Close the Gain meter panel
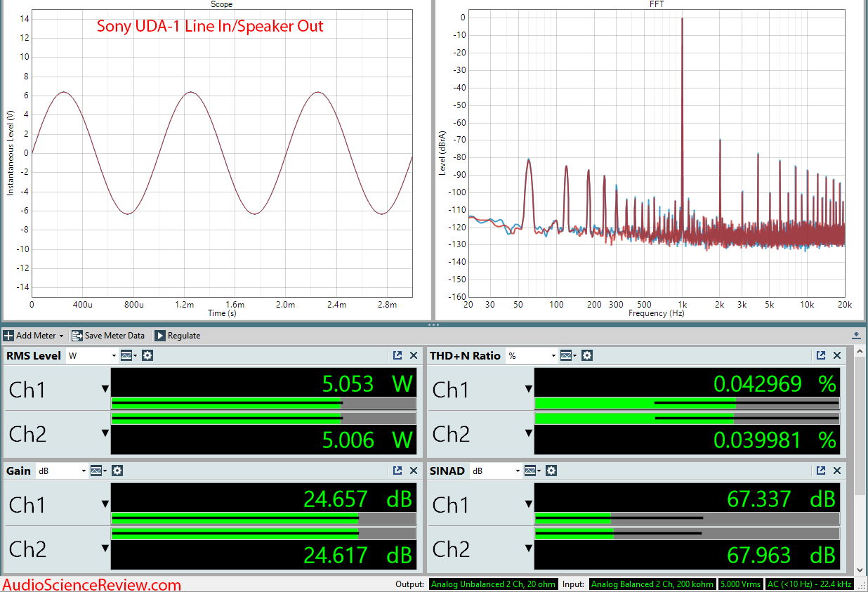 pos(414,471)
